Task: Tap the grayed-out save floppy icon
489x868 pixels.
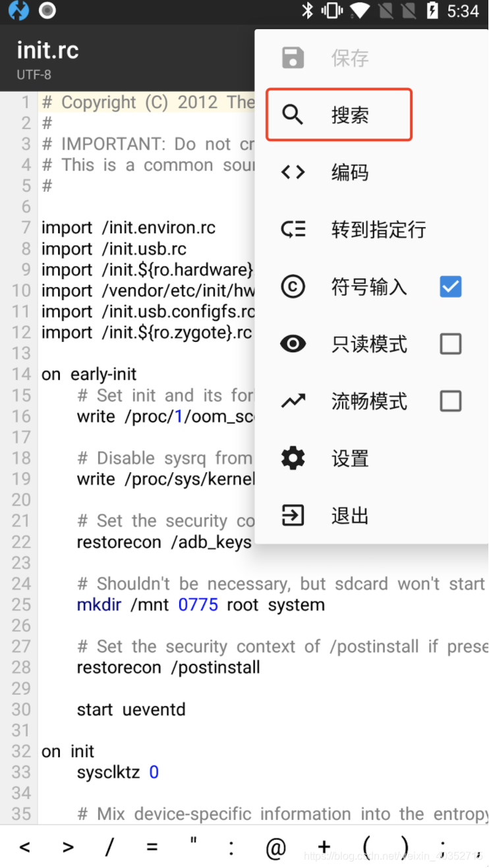Action: click(x=293, y=58)
